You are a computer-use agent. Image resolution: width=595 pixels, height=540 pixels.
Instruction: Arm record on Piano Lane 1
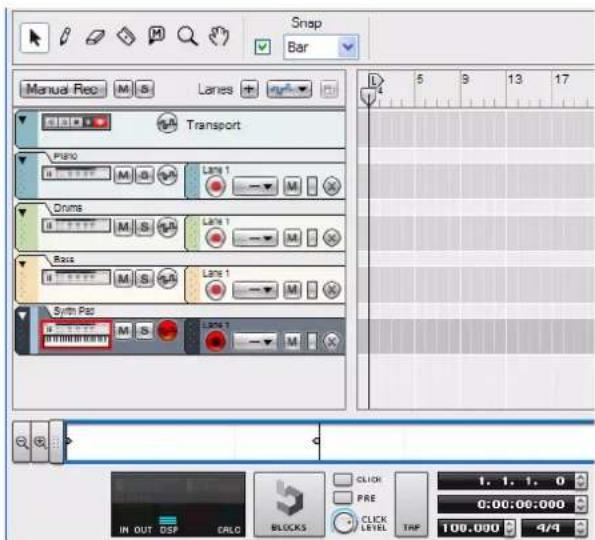click(216, 186)
